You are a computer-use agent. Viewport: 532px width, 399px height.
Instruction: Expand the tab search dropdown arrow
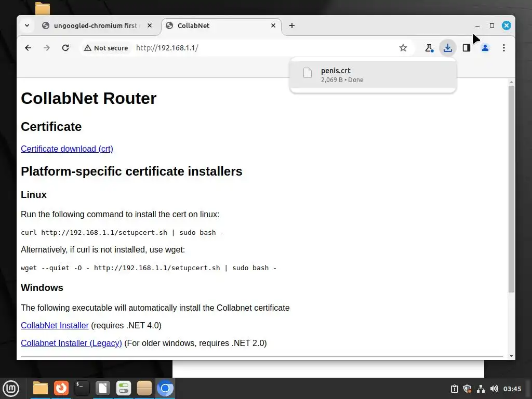27,25
